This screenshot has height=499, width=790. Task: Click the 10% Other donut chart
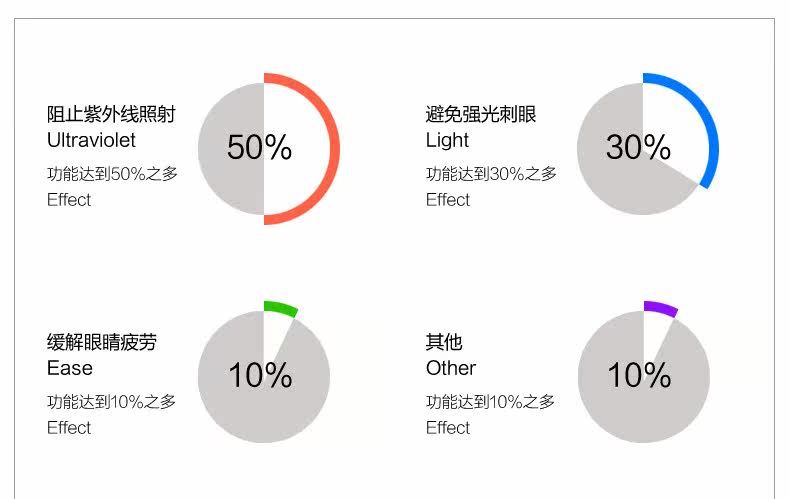(x=643, y=377)
